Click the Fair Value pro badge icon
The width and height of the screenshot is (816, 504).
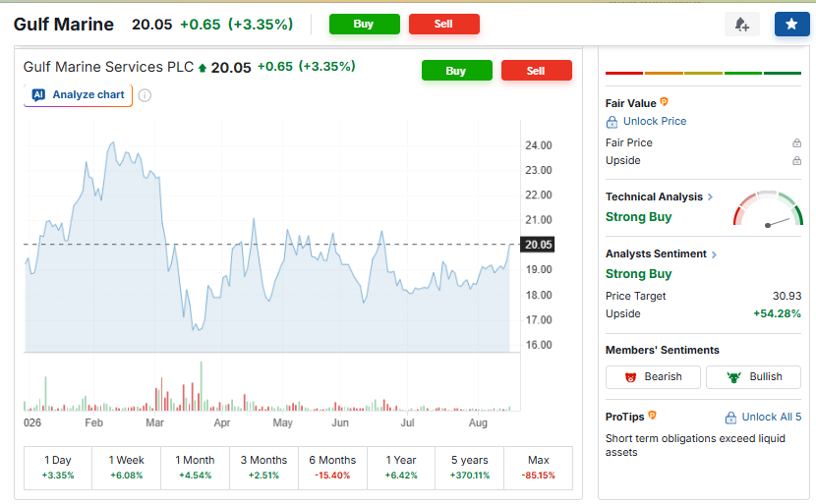[664, 102]
